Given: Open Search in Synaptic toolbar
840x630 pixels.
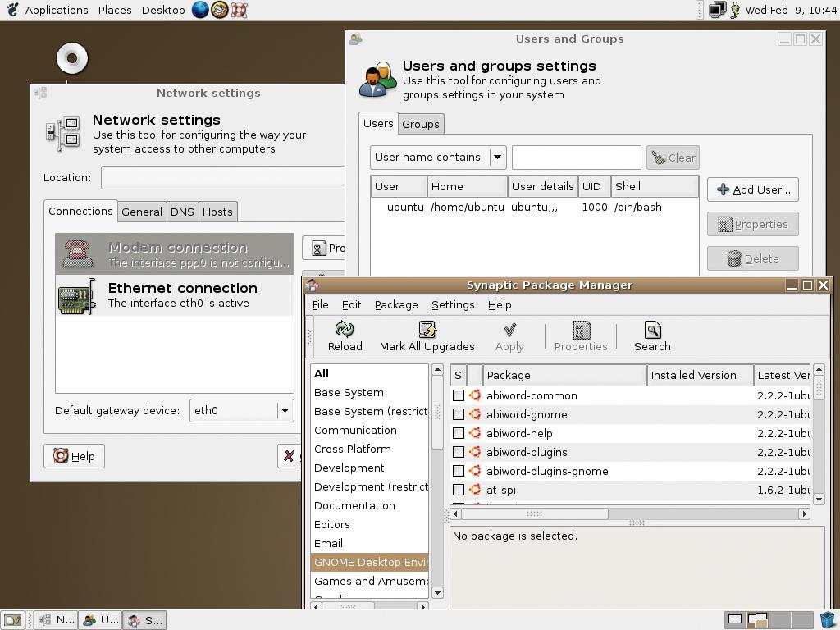Looking at the screenshot, I should click(652, 329).
